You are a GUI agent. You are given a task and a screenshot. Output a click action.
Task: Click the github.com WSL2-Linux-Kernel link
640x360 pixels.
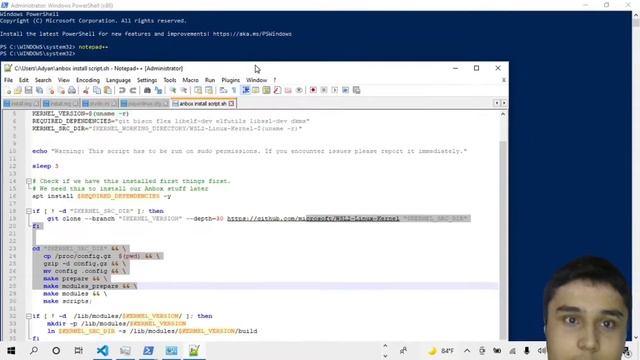coord(313,219)
